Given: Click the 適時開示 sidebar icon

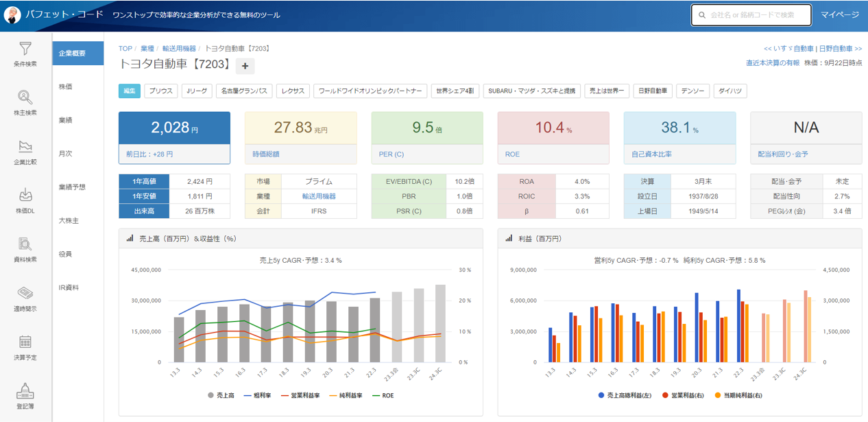Looking at the screenshot, I should 25,294.
